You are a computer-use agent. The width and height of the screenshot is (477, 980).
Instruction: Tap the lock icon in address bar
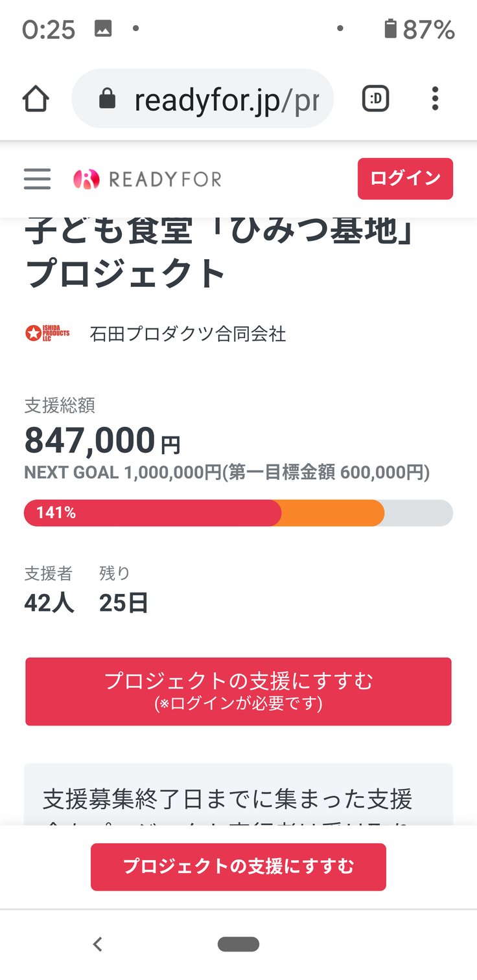click(x=107, y=99)
